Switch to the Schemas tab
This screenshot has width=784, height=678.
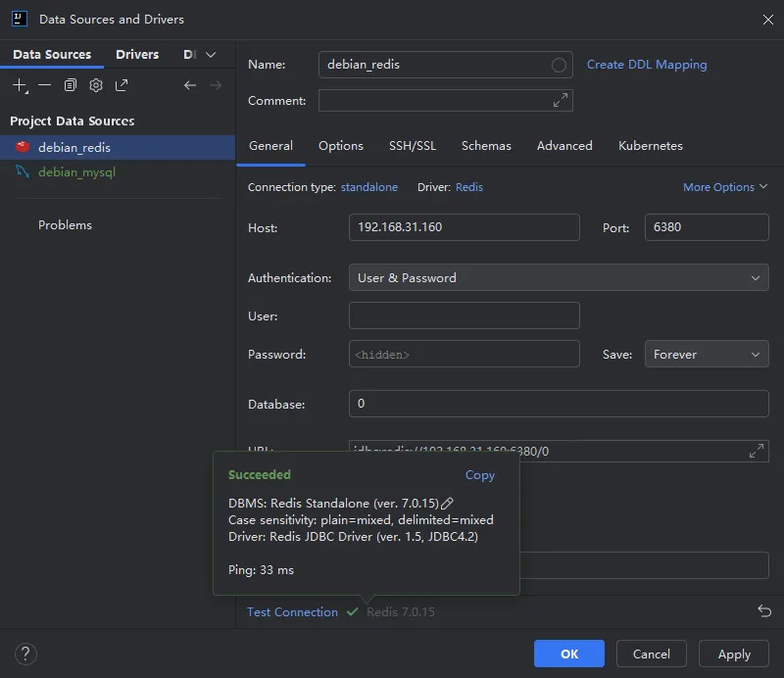[486, 146]
